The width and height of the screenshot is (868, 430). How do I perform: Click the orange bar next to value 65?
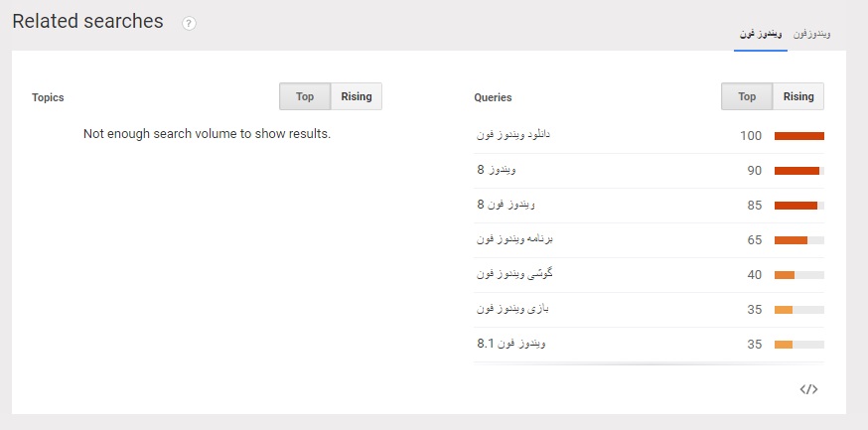point(792,240)
